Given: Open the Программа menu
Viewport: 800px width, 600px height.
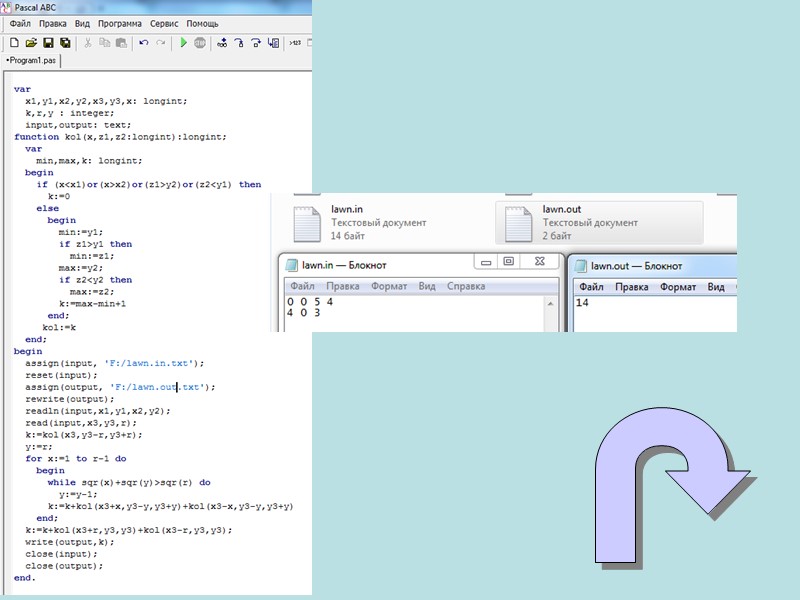Looking at the screenshot, I should click(120, 23).
